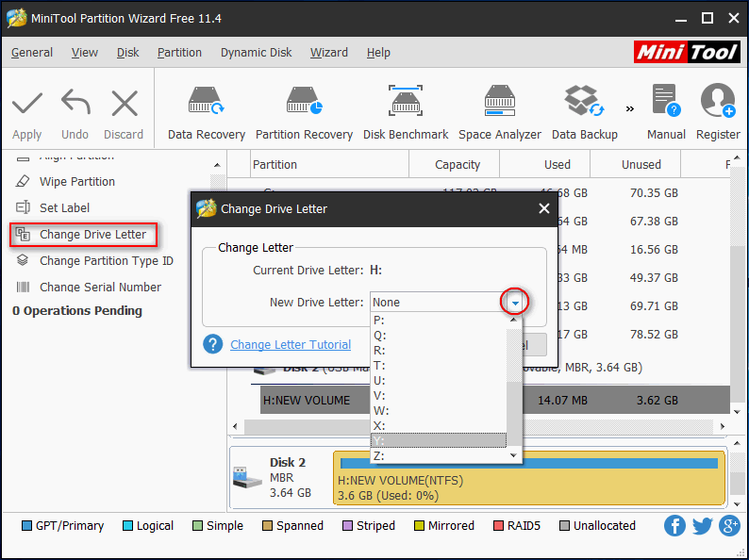This screenshot has height=560, width=749.
Task: Select Change Drive Letter in sidebar
Action: [x=92, y=235]
